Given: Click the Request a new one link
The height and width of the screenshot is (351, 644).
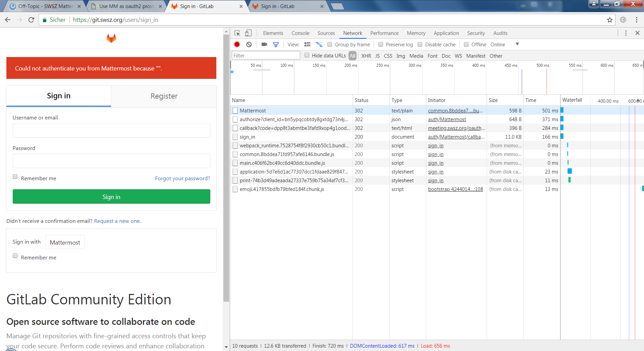Looking at the screenshot, I should [x=117, y=221].
